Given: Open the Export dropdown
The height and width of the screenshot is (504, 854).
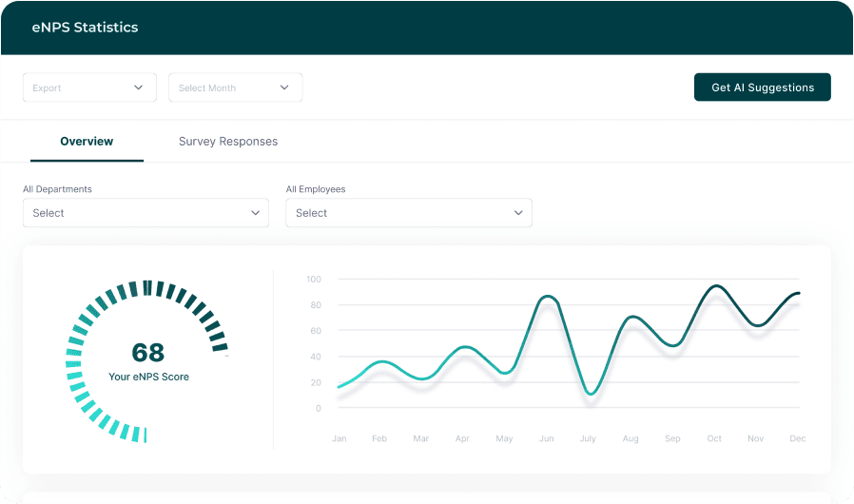Looking at the screenshot, I should 88,87.
